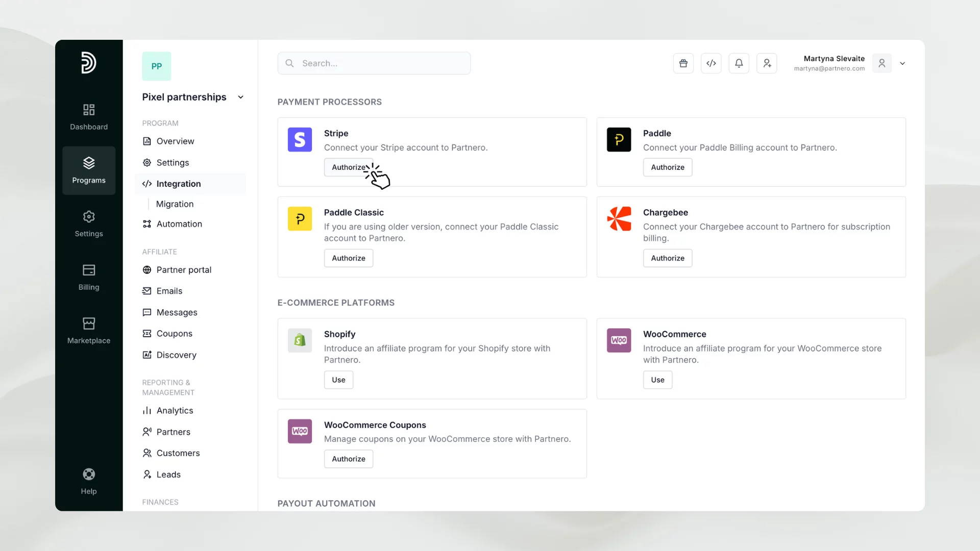Image resolution: width=980 pixels, height=551 pixels.
Task: Open the notifications bell
Action: (739, 63)
